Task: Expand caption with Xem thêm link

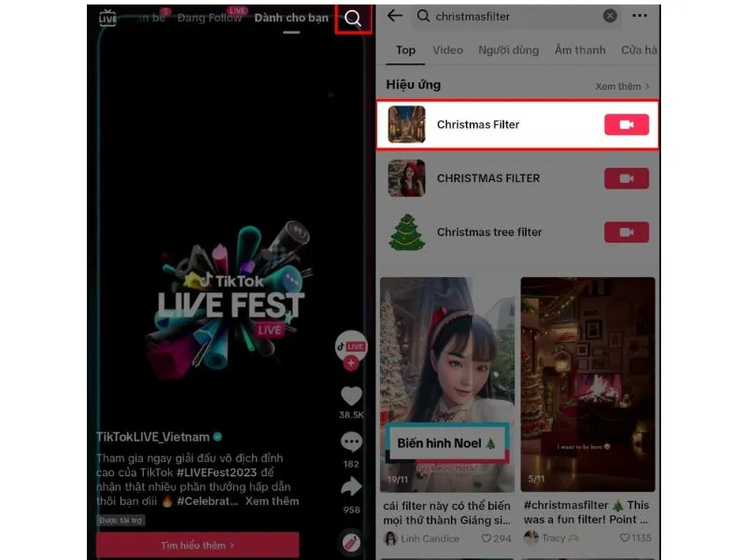Action: tap(272, 501)
